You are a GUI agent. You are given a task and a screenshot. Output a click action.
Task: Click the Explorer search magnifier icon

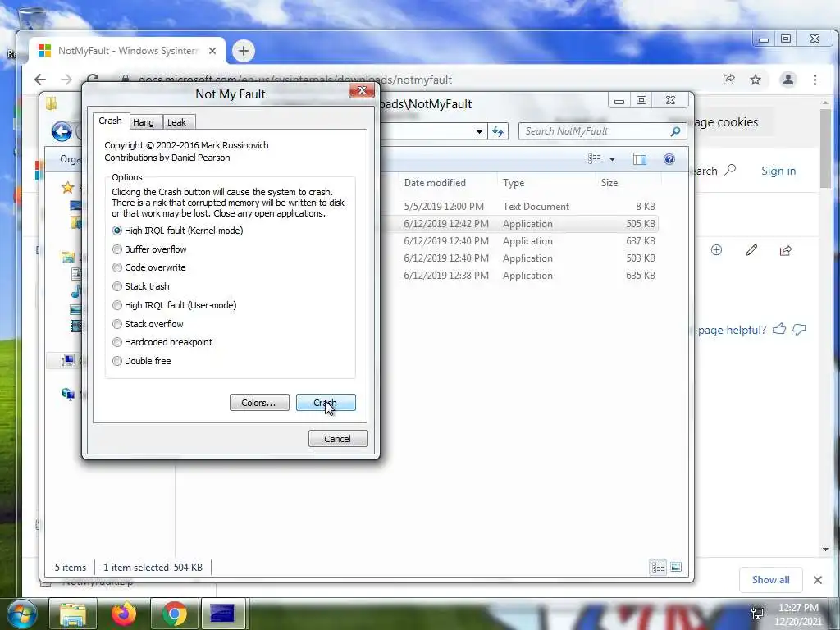click(676, 131)
